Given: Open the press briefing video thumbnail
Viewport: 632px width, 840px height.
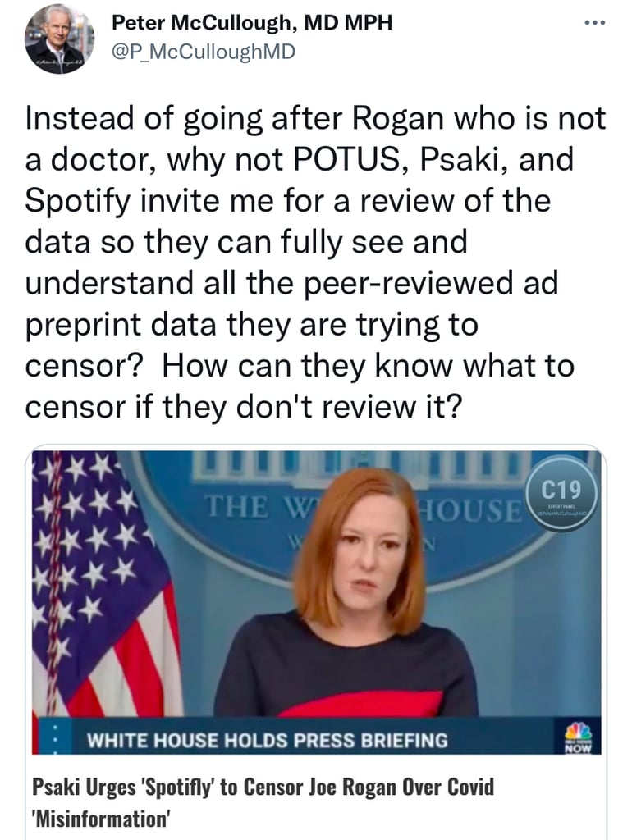Looking at the screenshot, I should [x=316, y=602].
